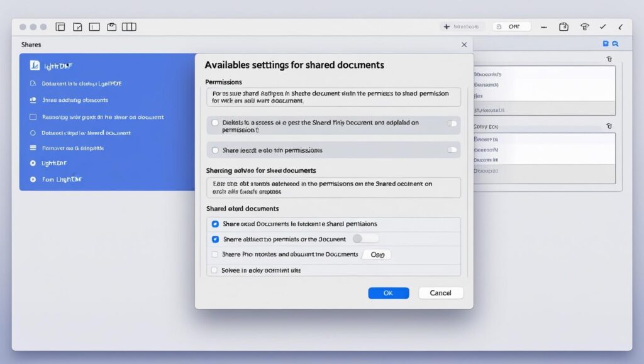Click the sidebar layout icon in toolbar
Screen dimensions: 644x364
[x=94, y=27]
